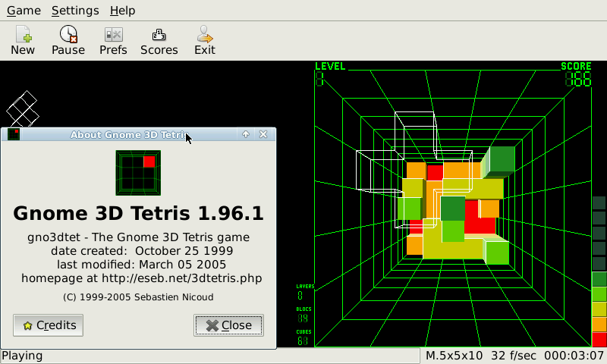Click the copyright Sebastien Nicoud line

[x=138, y=297]
